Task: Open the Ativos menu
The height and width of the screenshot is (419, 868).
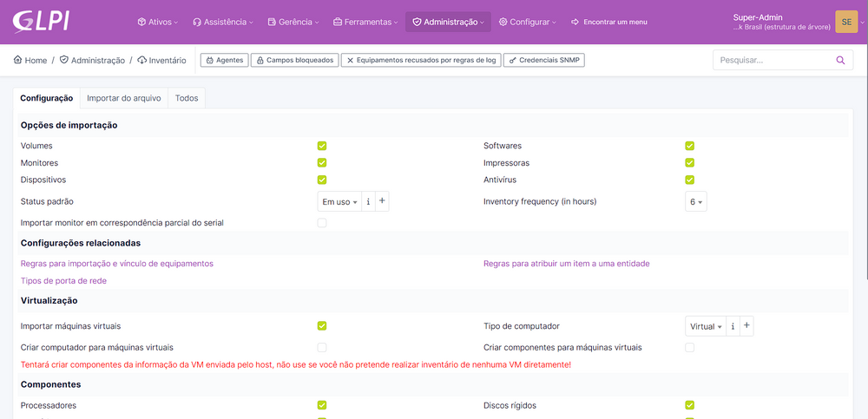Action: point(157,22)
